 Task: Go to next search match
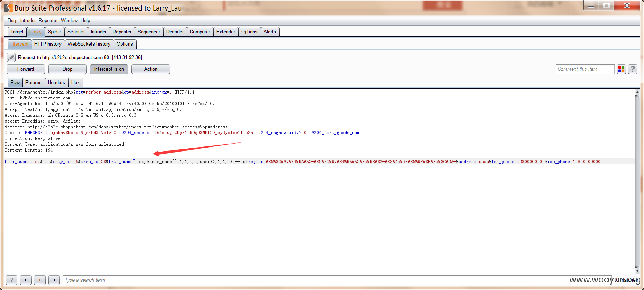coord(54,280)
